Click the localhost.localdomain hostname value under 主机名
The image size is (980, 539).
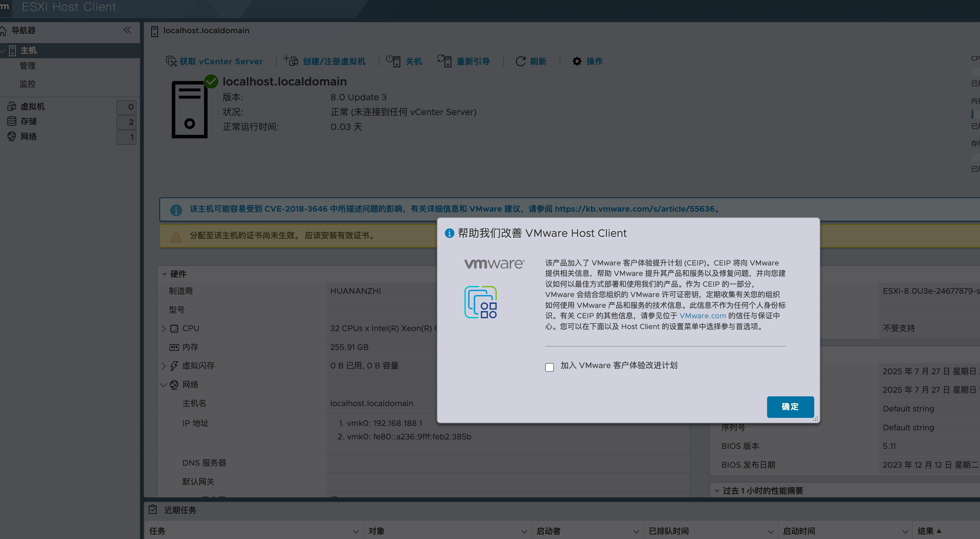[371, 403]
